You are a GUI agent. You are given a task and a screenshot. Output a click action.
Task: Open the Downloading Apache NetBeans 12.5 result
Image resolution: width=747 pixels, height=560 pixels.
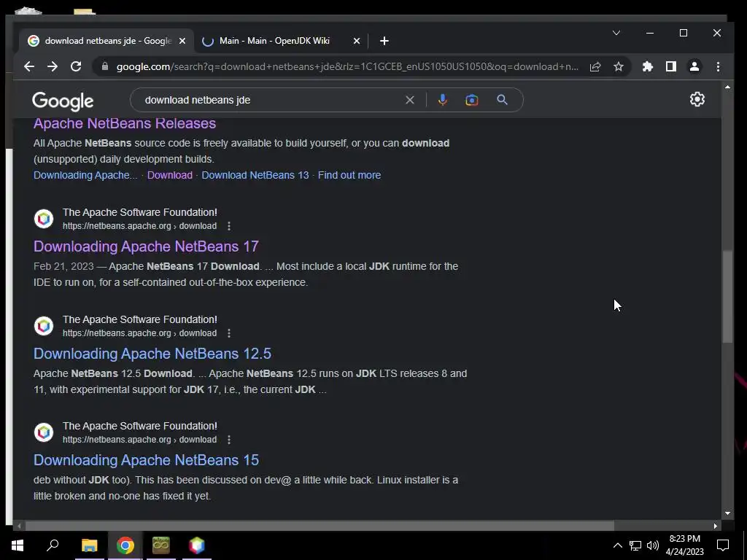[152, 354]
